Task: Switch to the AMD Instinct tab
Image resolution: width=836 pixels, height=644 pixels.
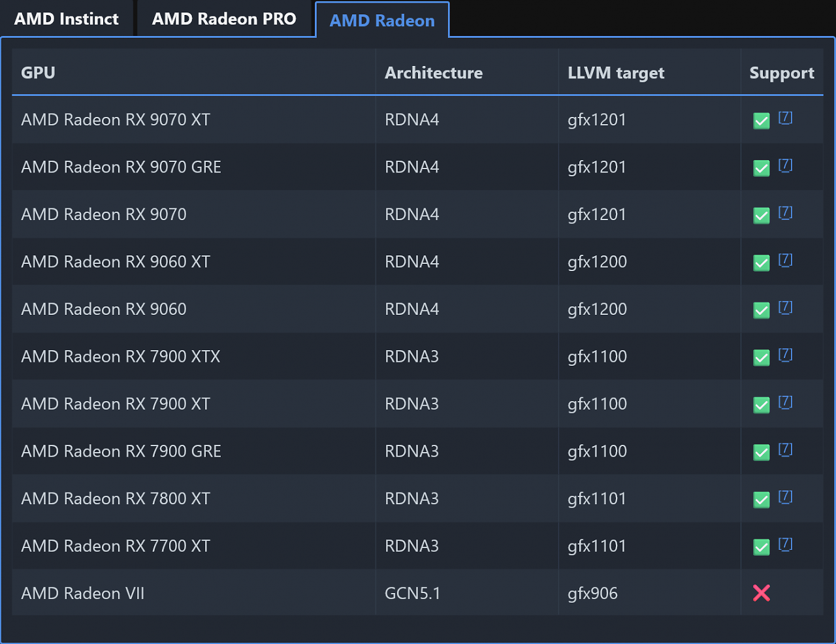Action: click(67, 18)
